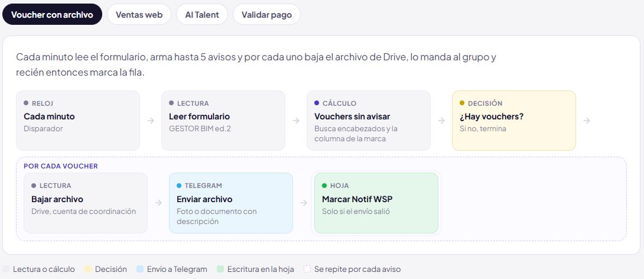Click the blue Envío a Telegram legend swatch
The image size is (644, 279).
pyautogui.click(x=140, y=269)
